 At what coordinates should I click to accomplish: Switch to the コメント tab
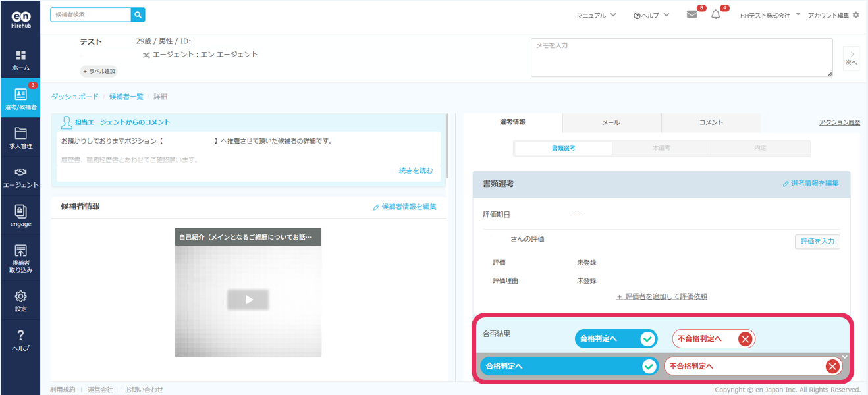click(711, 122)
